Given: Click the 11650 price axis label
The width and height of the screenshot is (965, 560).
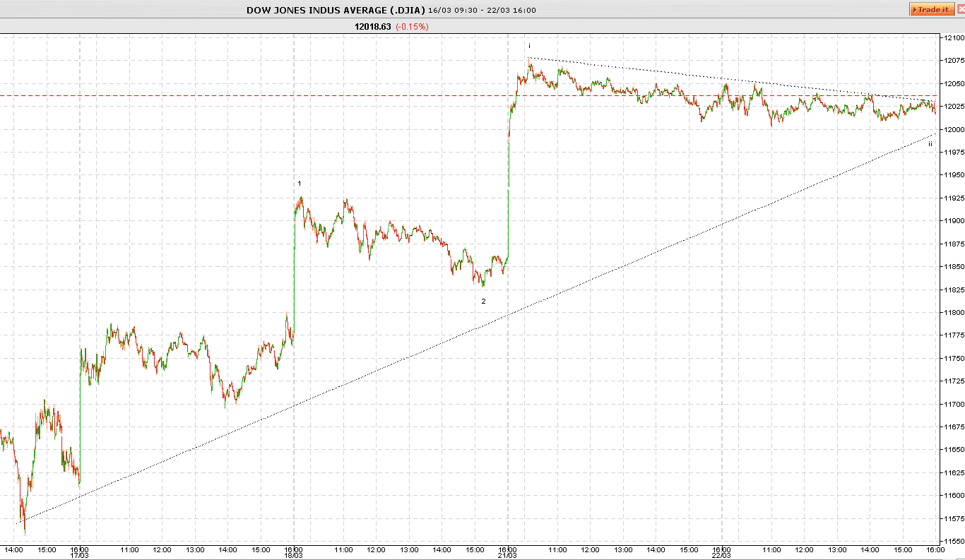Looking at the screenshot, I should (x=953, y=450).
